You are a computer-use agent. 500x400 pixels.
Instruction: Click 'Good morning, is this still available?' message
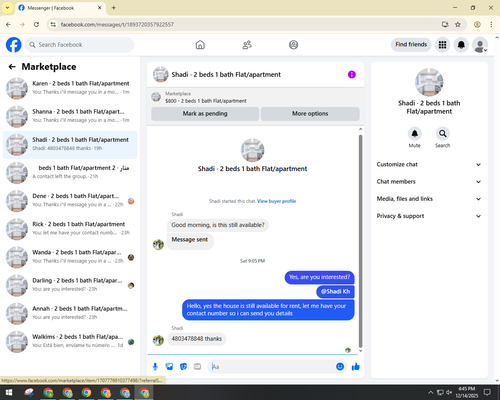tap(218, 225)
